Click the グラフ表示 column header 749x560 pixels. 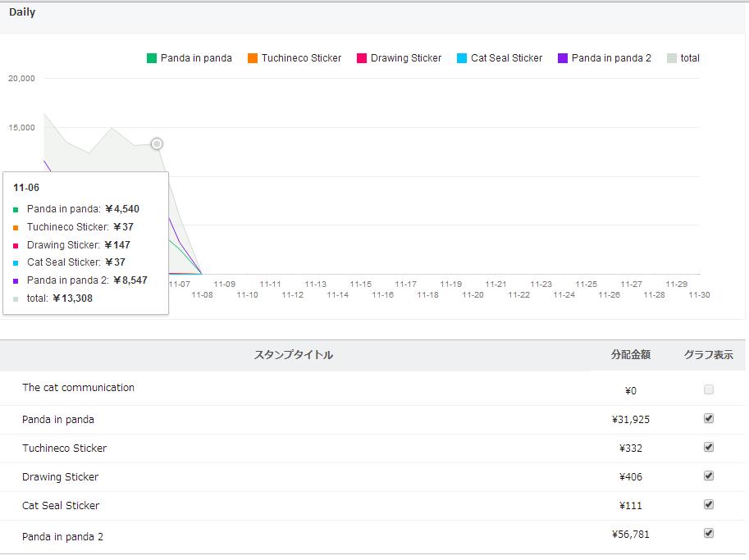[x=709, y=355]
